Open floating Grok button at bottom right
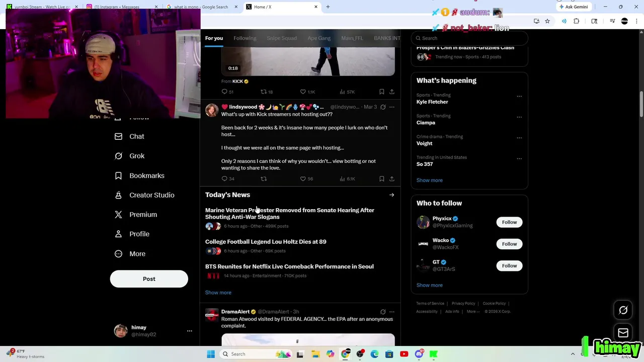The width and height of the screenshot is (644, 362). [623, 310]
